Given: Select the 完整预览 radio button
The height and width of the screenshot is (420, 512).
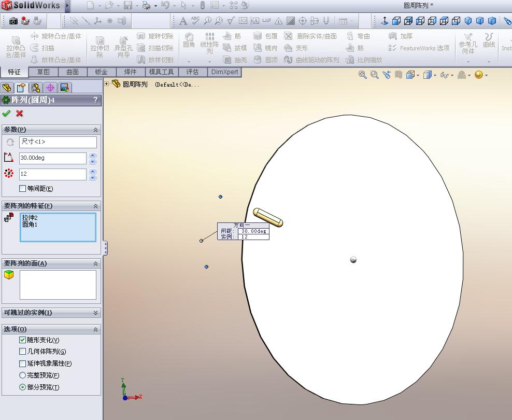Looking at the screenshot, I should (x=22, y=375).
